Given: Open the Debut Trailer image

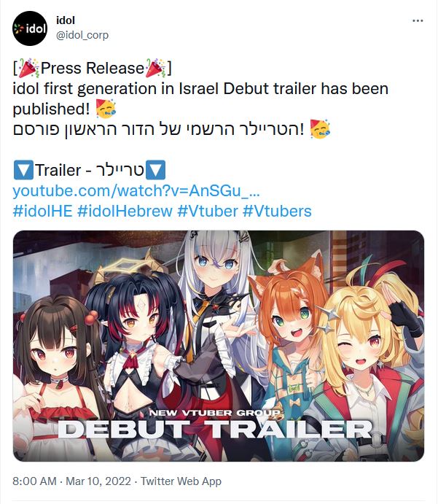Looking at the screenshot, I should pos(219,346).
